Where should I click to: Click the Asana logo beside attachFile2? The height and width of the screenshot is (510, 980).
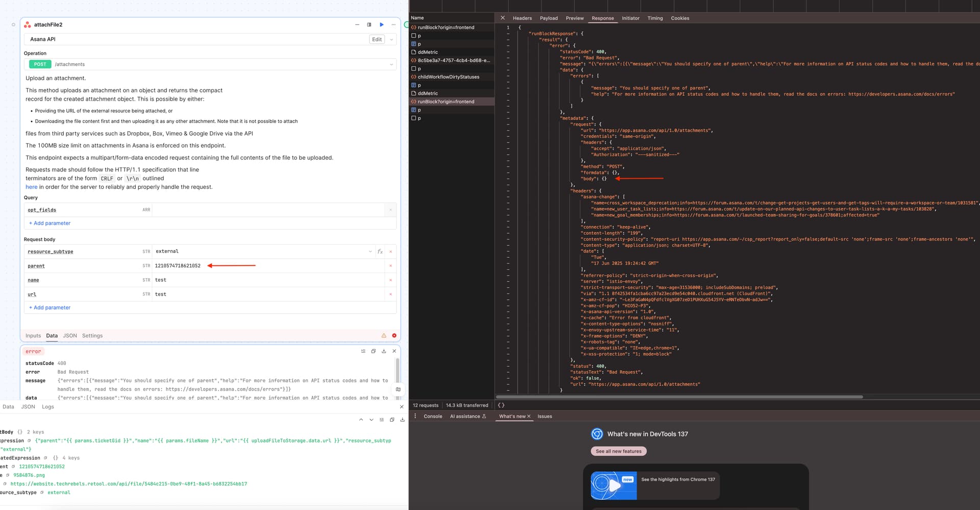[x=28, y=25]
